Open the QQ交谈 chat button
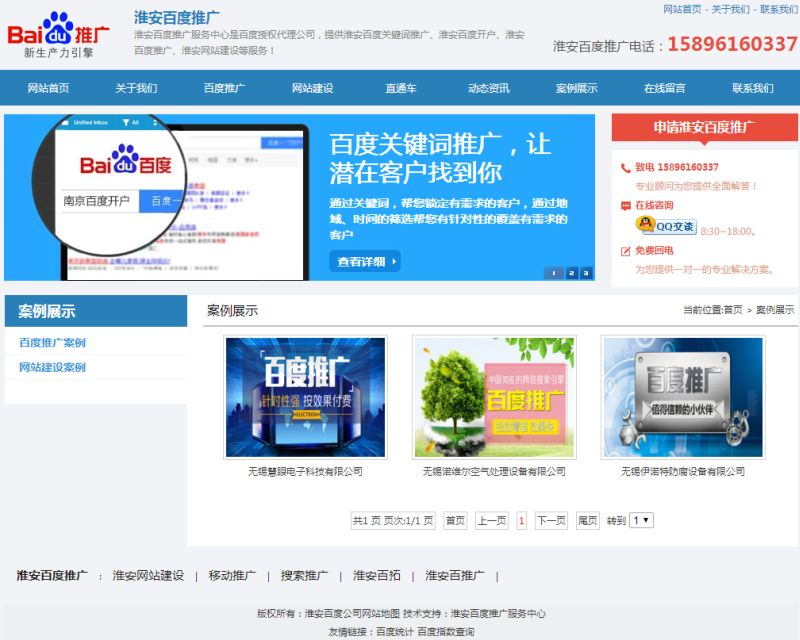Viewport: 800px width, 640px height. [x=666, y=225]
